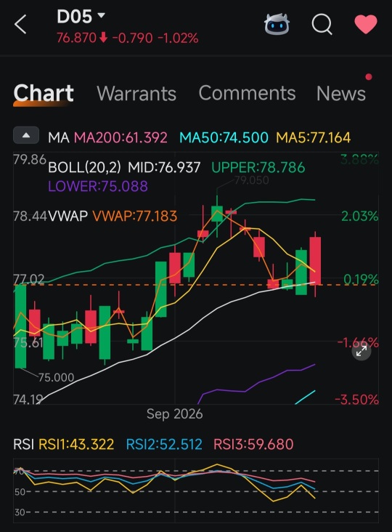The width and height of the screenshot is (392, 532).
Task: Tap the MA50:74.500 indicator label
Action: (x=224, y=138)
